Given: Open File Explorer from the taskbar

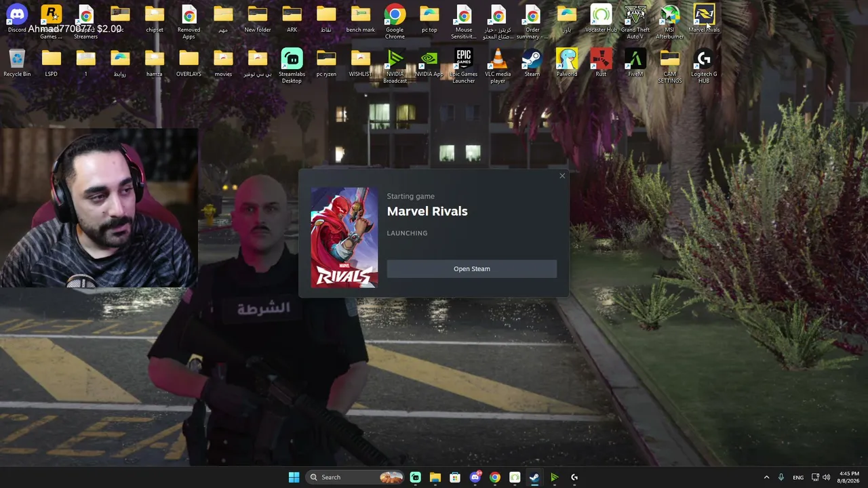Looking at the screenshot, I should click(435, 477).
